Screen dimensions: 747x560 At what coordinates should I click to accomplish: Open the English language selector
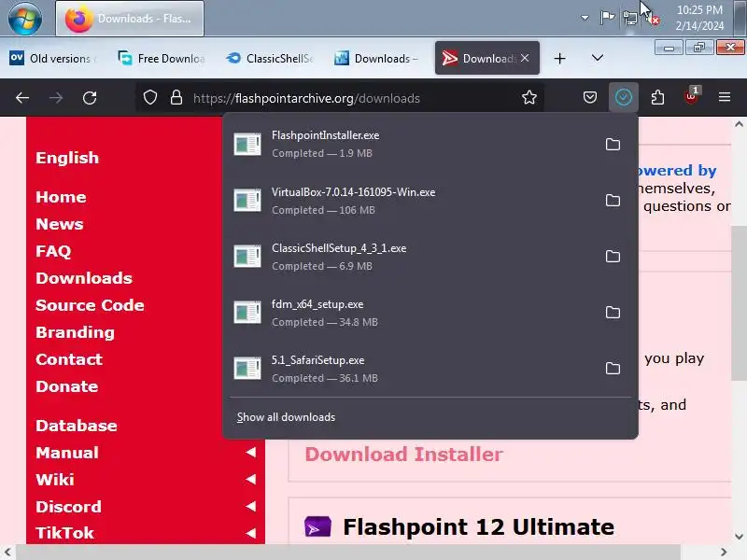coord(67,158)
